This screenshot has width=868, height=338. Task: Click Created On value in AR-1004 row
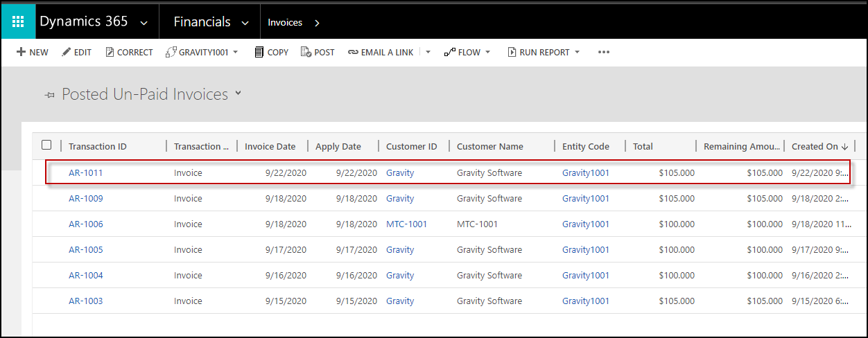820,275
